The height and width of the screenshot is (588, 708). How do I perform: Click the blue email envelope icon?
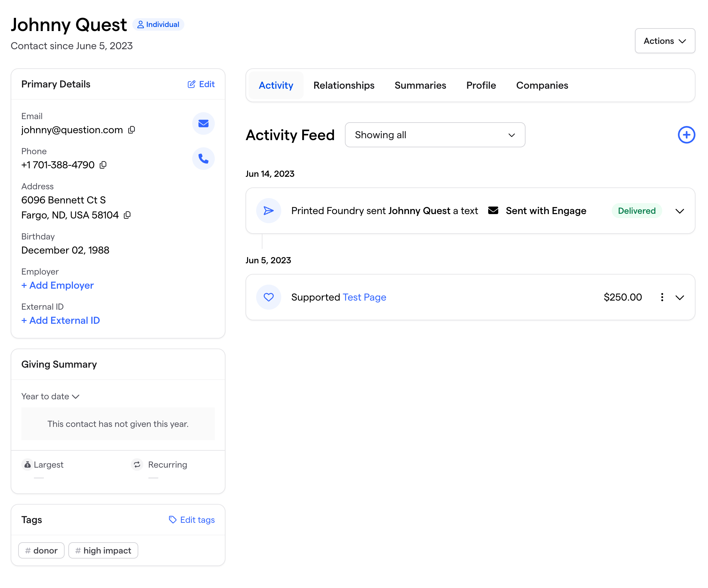pyautogui.click(x=203, y=124)
